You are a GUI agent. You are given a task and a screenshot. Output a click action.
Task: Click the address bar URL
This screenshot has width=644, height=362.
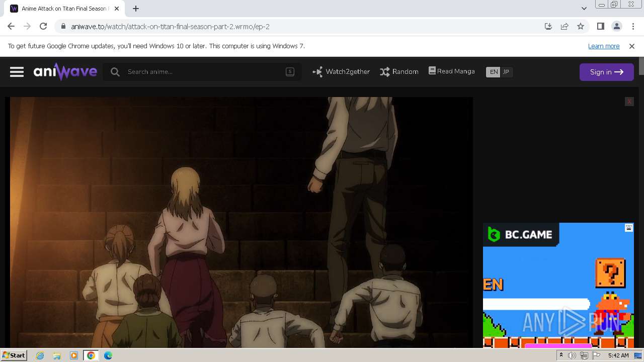[x=170, y=27]
